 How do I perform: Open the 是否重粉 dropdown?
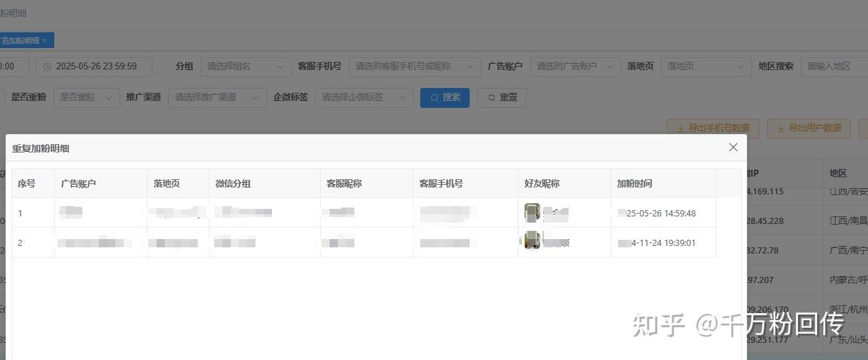point(87,98)
